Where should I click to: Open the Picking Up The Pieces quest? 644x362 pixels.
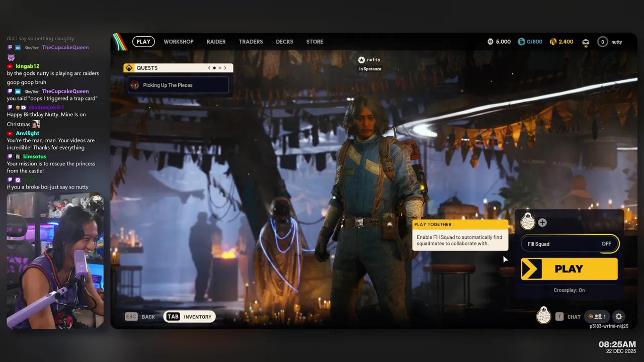coord(179,85)
